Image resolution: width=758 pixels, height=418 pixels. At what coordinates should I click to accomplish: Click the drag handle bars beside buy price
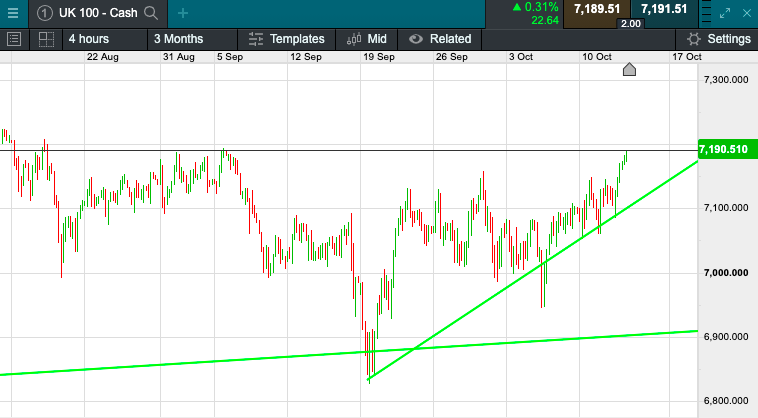(x=706, y=13)
